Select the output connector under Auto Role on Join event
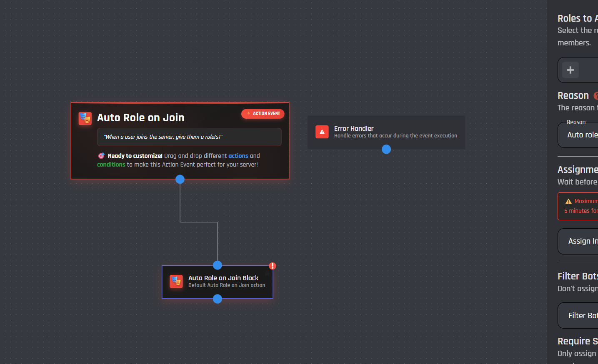Viewport: 598px width, 364px height. [180, 180]
